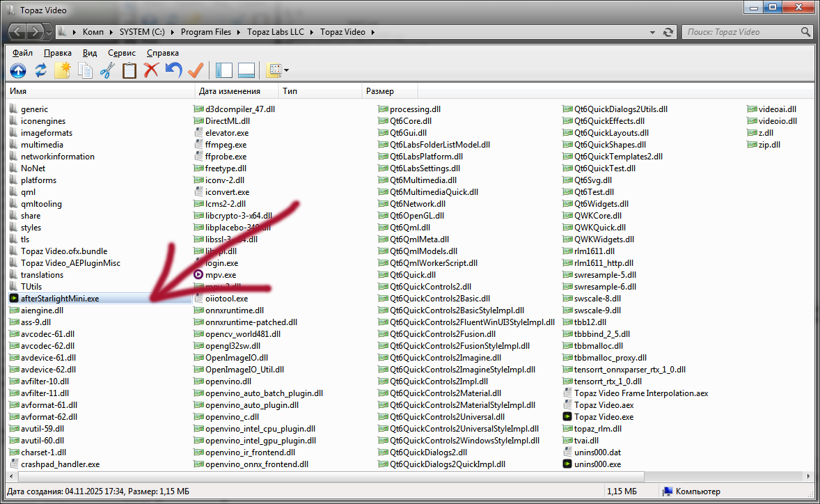The image size is (820, 504).
Task: Click the Copy documents toolbar icon
Action: 85,70
